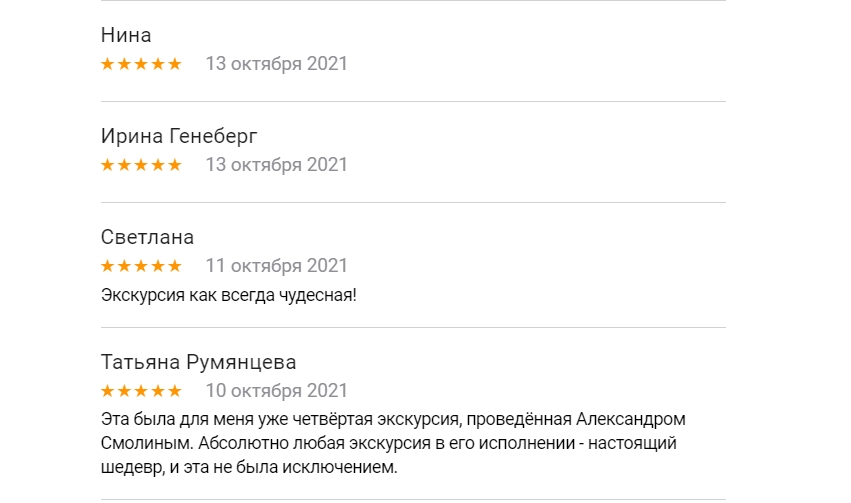Click date under Ирина Генеберг
Image resolution: width=851 pixels, height=503 pixels.
277,165
